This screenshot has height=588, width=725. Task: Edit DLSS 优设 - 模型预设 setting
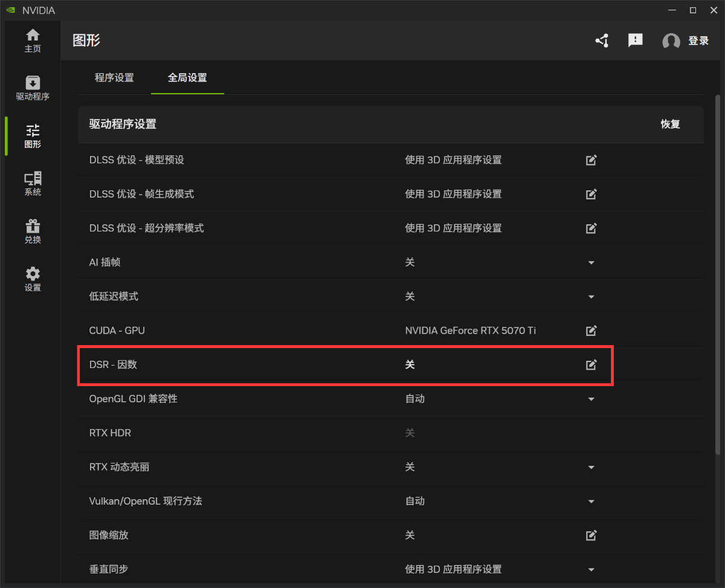591,160
